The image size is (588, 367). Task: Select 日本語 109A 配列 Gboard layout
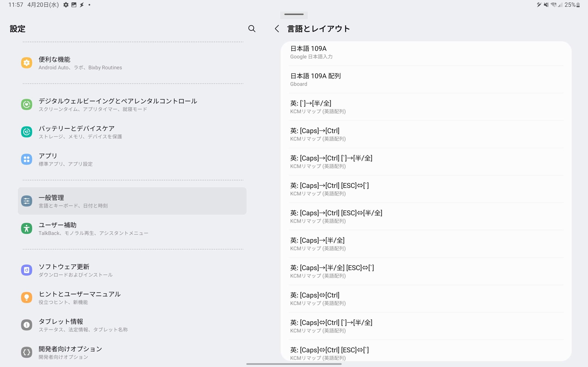[x=426, y=80]
